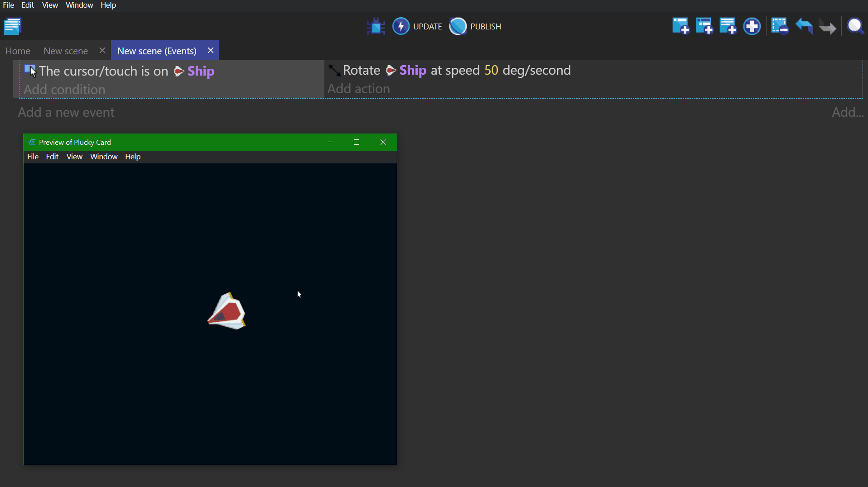This screenshot has width=868, height=487.
Task: Click the PUBLISH button
Action: [x=475, y=26]
